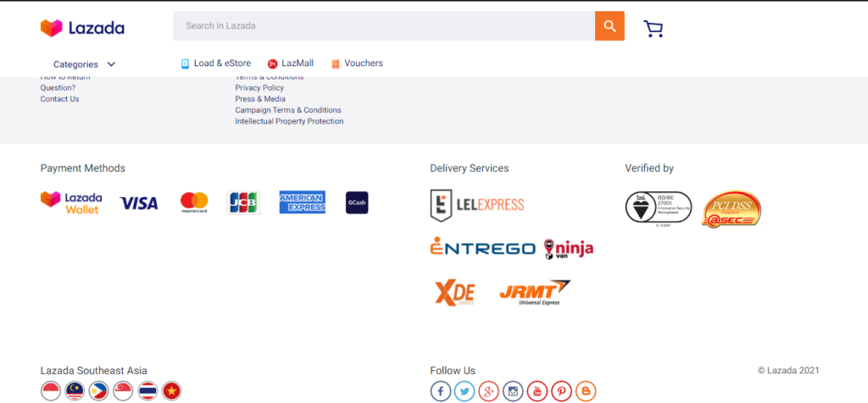Open the Press & Media link
The height and width of the screenshot is (403, 868).
(260, 99)
